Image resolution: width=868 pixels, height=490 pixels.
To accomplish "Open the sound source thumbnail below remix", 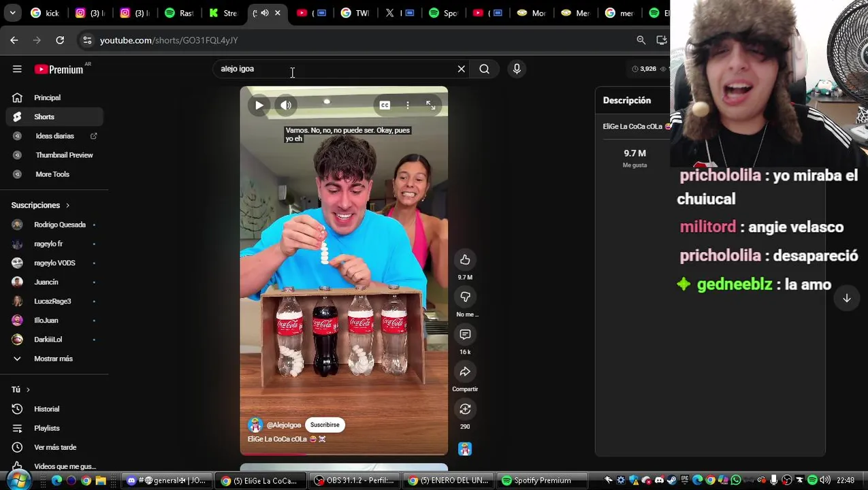I will 465,449.
